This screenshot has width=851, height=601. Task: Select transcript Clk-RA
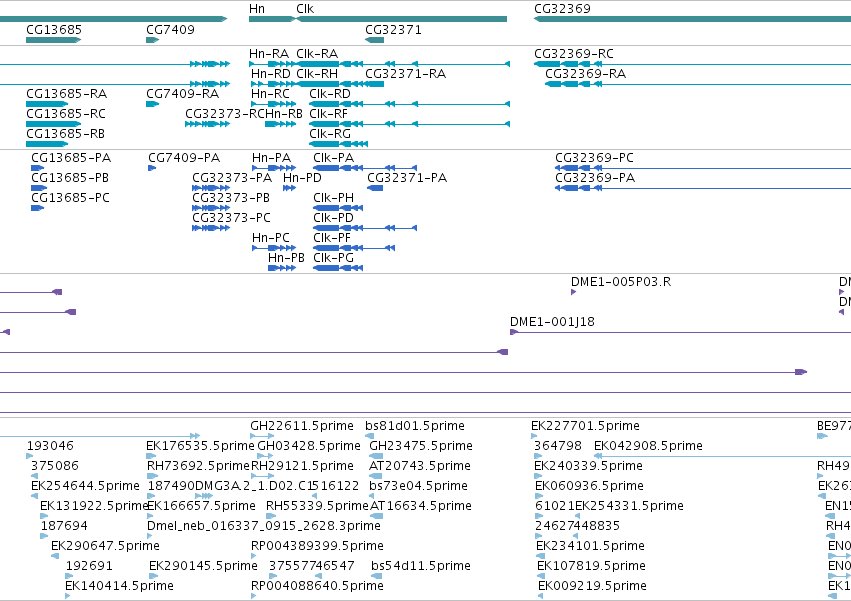pos(317,54)
